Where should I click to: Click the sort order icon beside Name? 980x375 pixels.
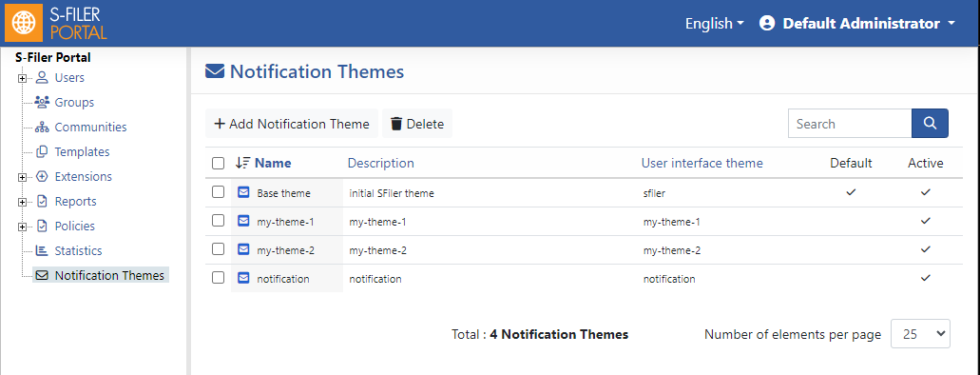(x=242, y=163)
